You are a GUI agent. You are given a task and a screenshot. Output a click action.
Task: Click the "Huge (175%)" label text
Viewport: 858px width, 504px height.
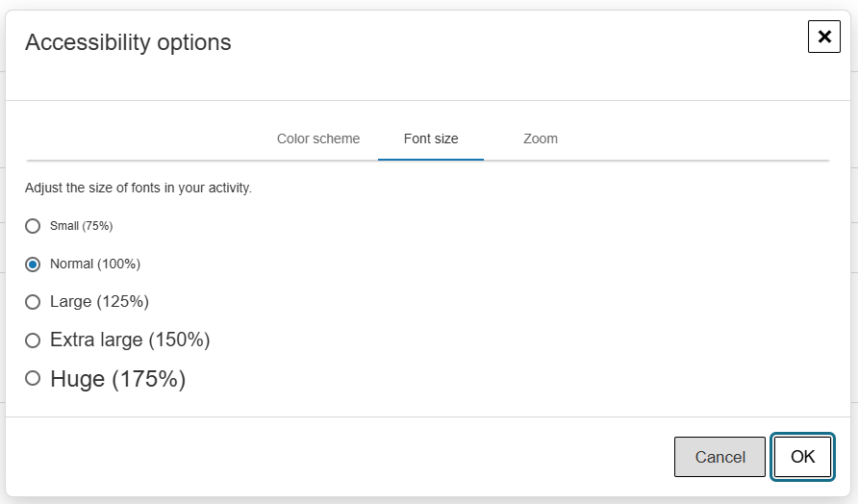tap(117, 379)
